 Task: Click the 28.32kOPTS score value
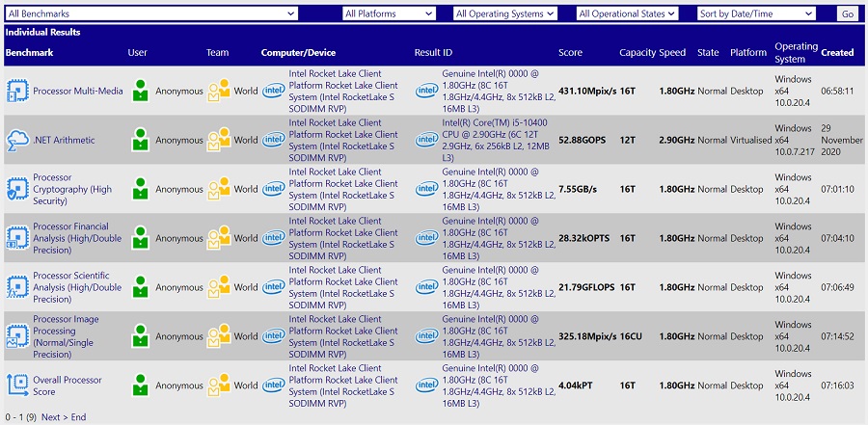(x=584, y=238)
